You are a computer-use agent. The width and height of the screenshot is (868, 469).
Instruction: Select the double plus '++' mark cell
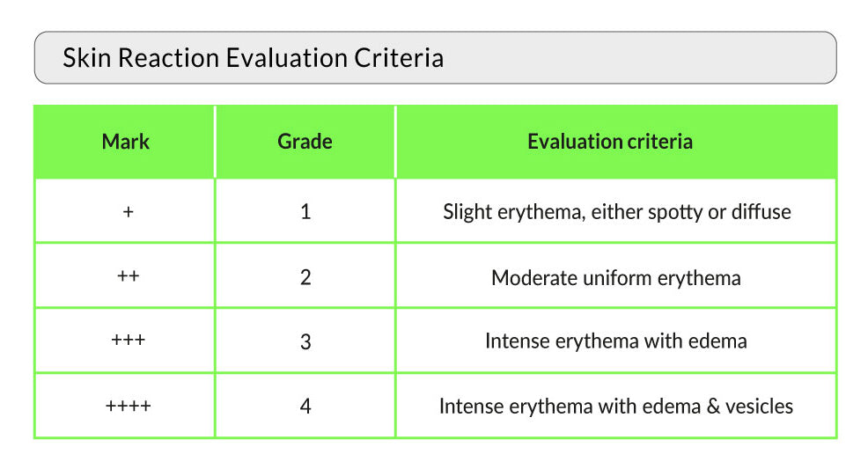click(x=128, y=277)
